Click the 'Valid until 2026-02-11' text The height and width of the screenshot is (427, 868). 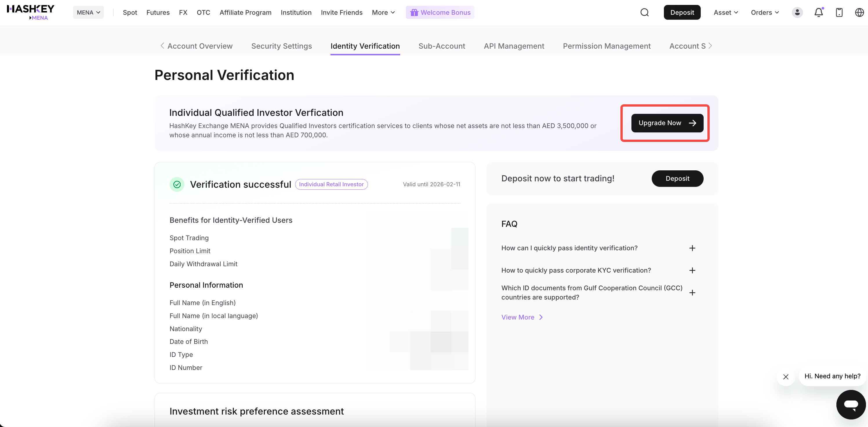click(431, 184)
